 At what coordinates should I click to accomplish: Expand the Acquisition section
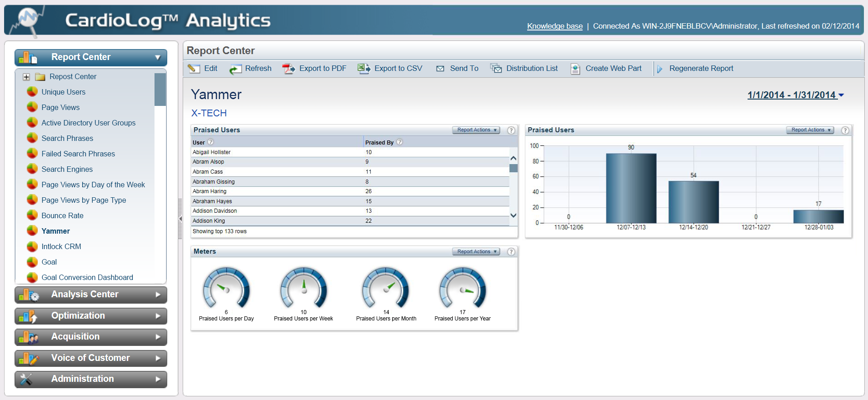click(158, 337)
